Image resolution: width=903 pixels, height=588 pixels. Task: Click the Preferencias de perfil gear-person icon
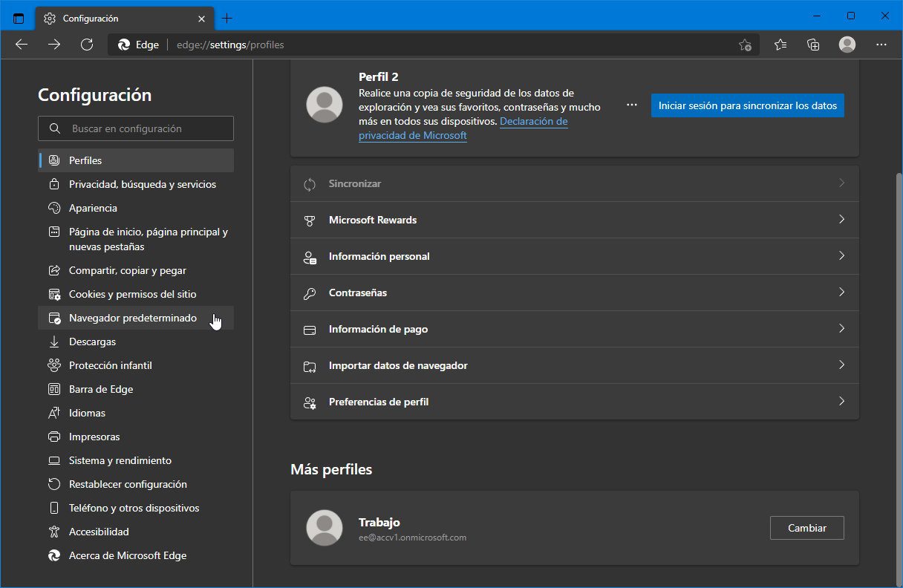coord(310,402)
